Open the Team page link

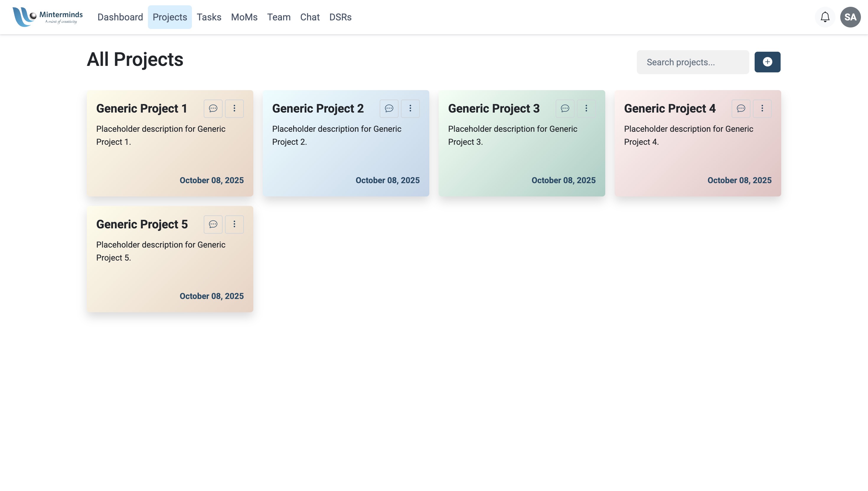279,17
